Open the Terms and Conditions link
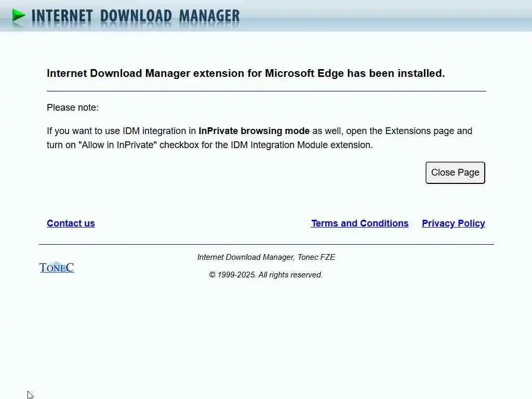This screenshot has height=399, width=532. [360, 223]
